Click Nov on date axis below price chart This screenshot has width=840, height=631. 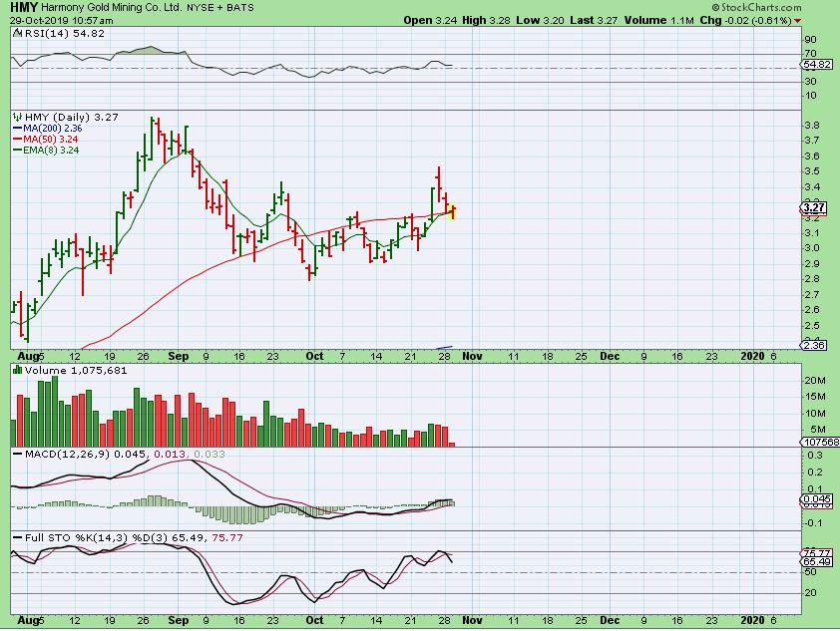pos(472,356)
